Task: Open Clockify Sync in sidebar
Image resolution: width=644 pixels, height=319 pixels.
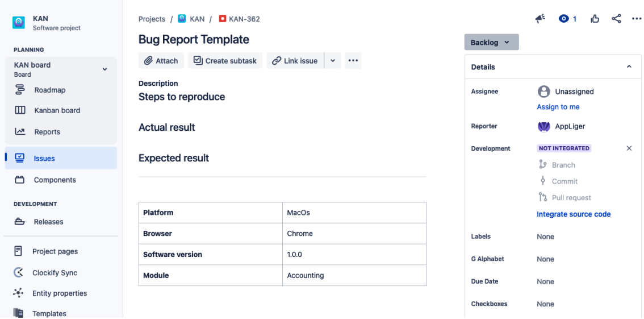Action: point(55,273)
